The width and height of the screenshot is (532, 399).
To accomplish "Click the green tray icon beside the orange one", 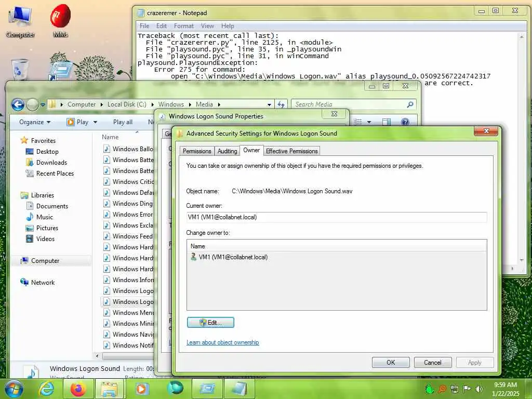I will click(429, 389).
